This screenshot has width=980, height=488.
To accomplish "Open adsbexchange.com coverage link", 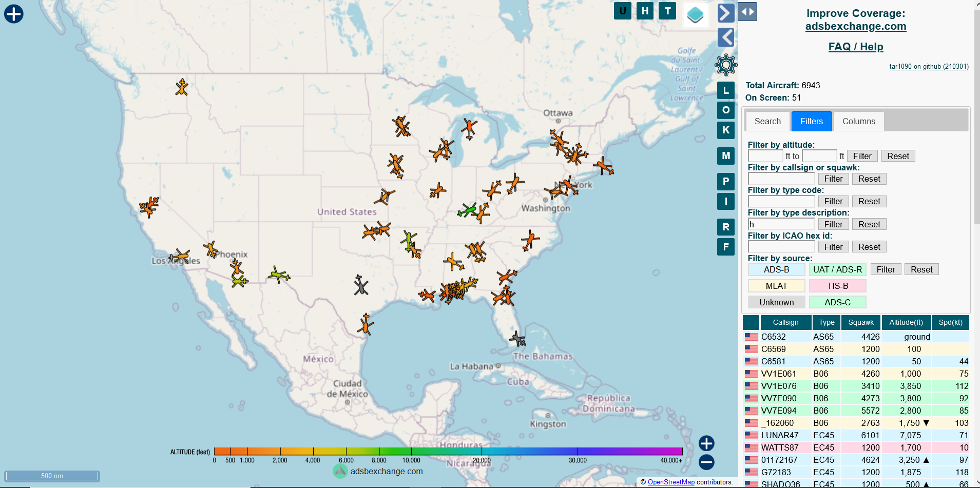I will [x=856, y=26].
